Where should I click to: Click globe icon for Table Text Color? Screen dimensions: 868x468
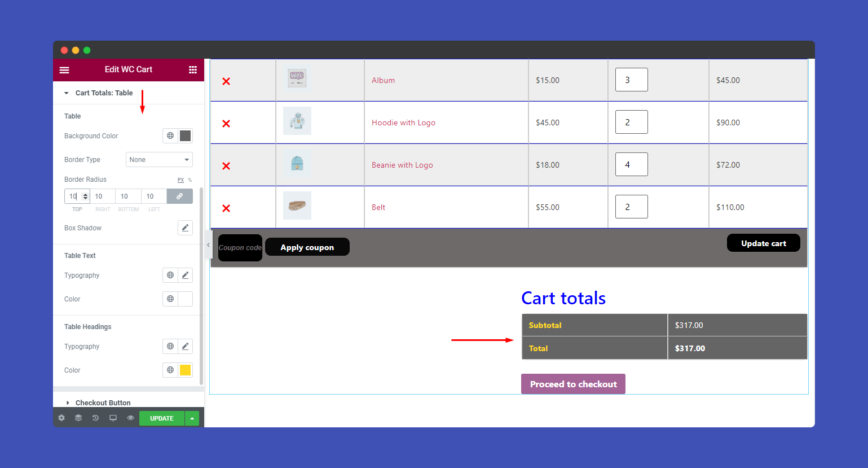[x=170, y=299]
